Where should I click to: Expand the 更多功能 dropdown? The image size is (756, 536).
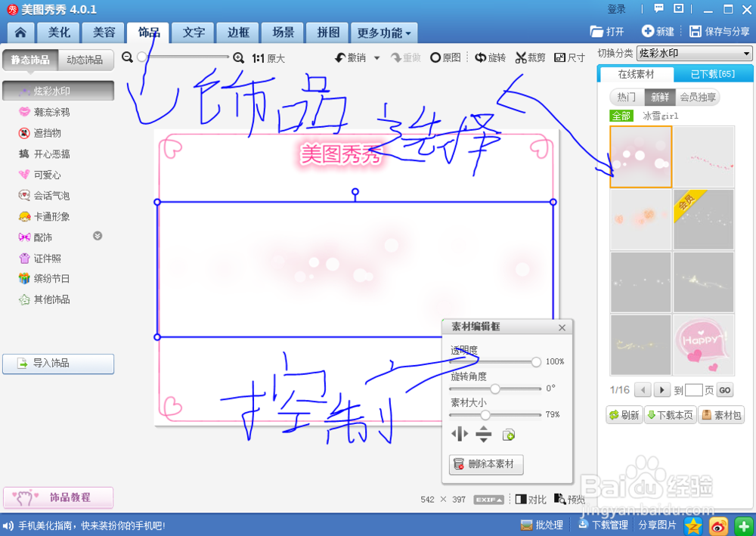[x=384, y=33]
